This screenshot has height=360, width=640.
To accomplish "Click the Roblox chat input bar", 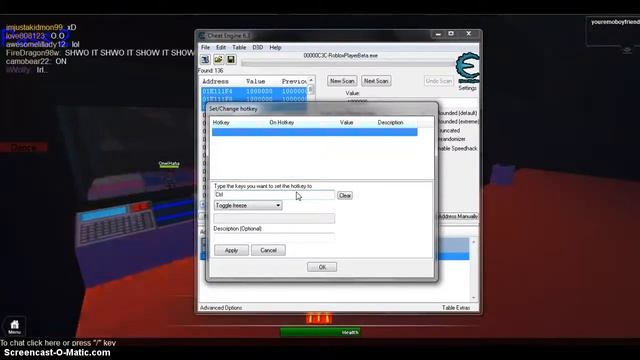I will [58, 343].
